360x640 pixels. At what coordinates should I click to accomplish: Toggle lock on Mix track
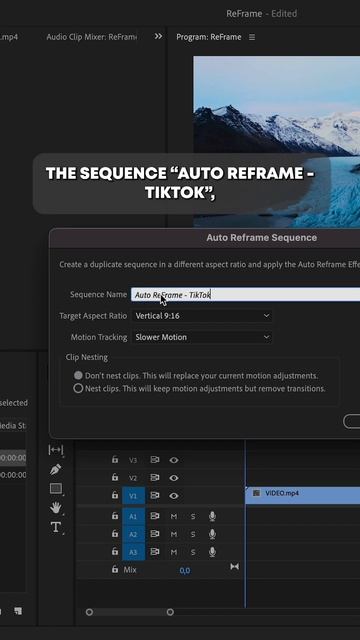pos(115,569)
